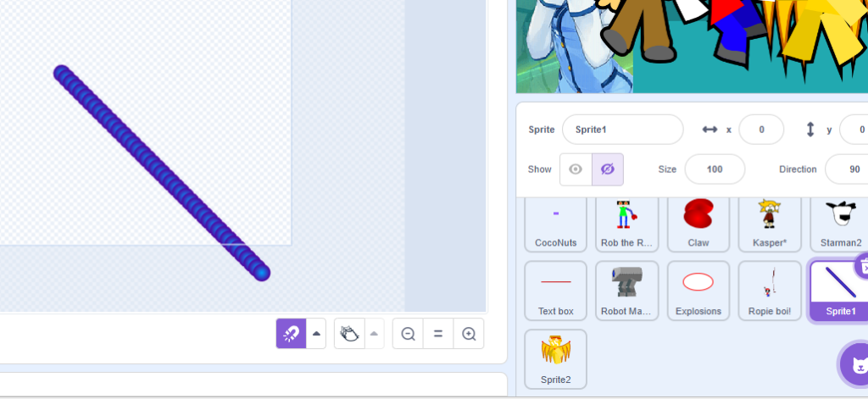The height and width of the screenshot is (399, 868).
Task: Open the Choose a Sprite cat button
Action: pos(854,365)
